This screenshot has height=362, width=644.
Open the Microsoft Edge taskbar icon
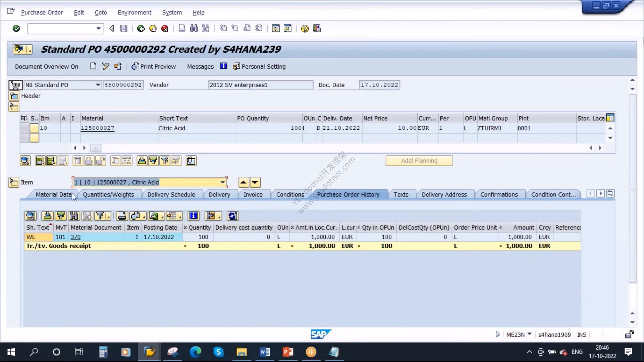coord(196,352)
